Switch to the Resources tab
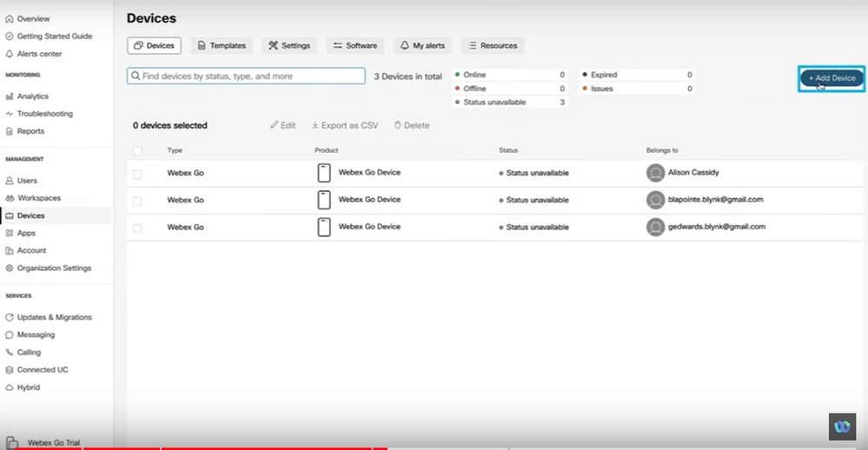The width and height of the screenshot is (868, 450). (493, 45)
